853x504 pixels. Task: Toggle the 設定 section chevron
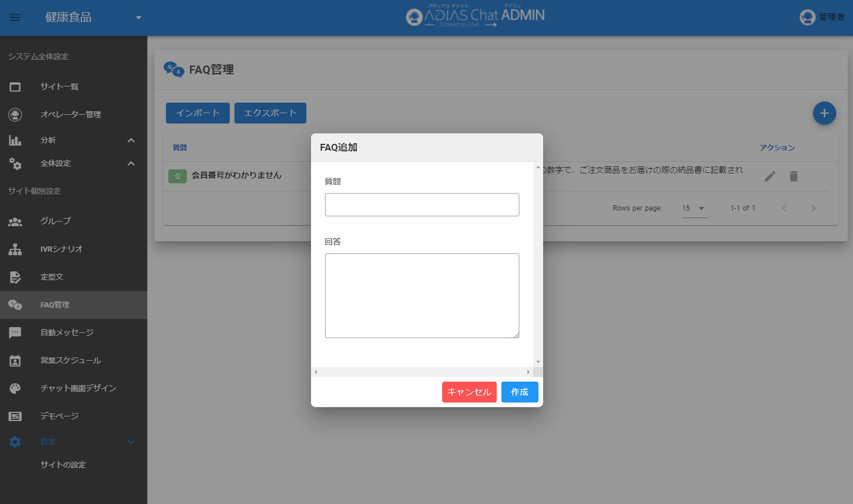click(x=131, y=442)
